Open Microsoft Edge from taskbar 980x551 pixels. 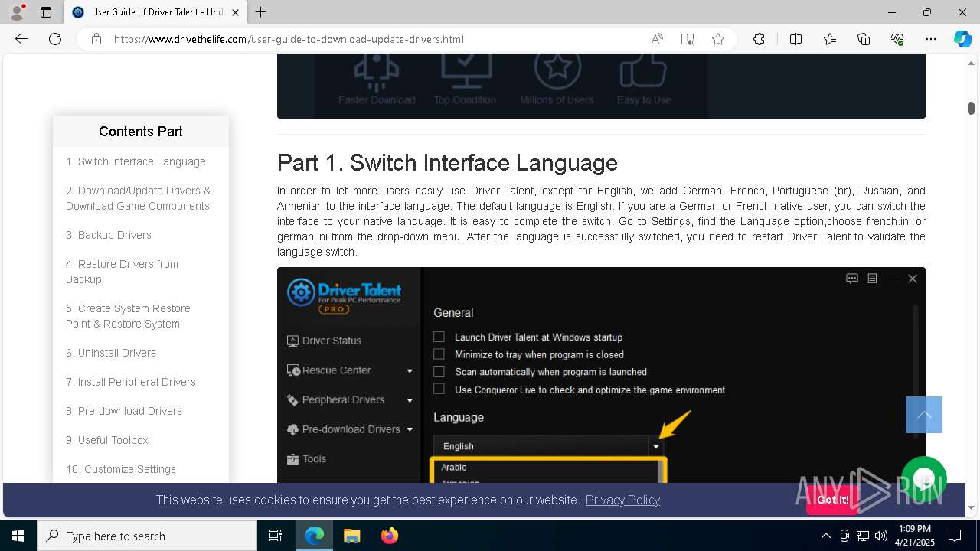[x=315, y=536]
